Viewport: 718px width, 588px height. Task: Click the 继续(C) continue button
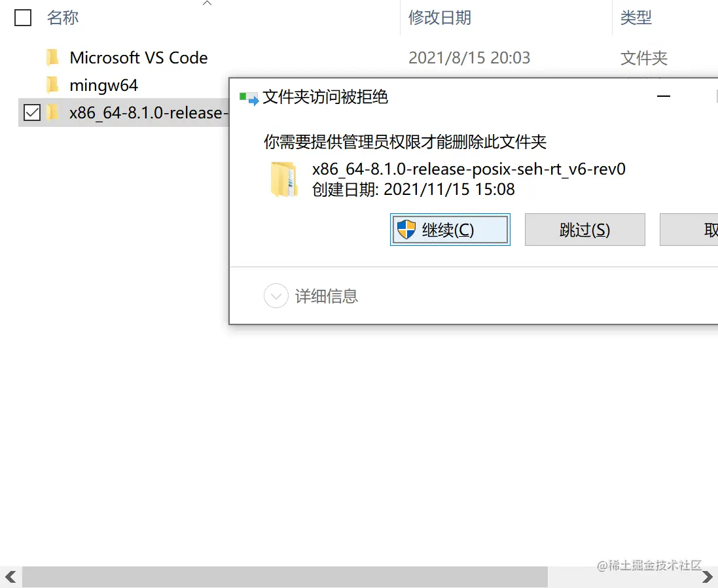pos(450,230)
